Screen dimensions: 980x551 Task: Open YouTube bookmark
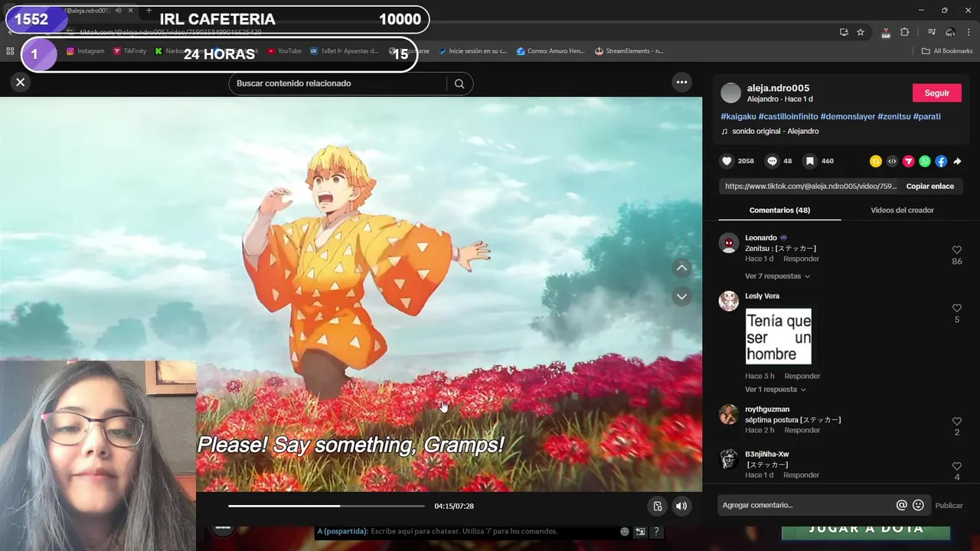pos(284,51)
